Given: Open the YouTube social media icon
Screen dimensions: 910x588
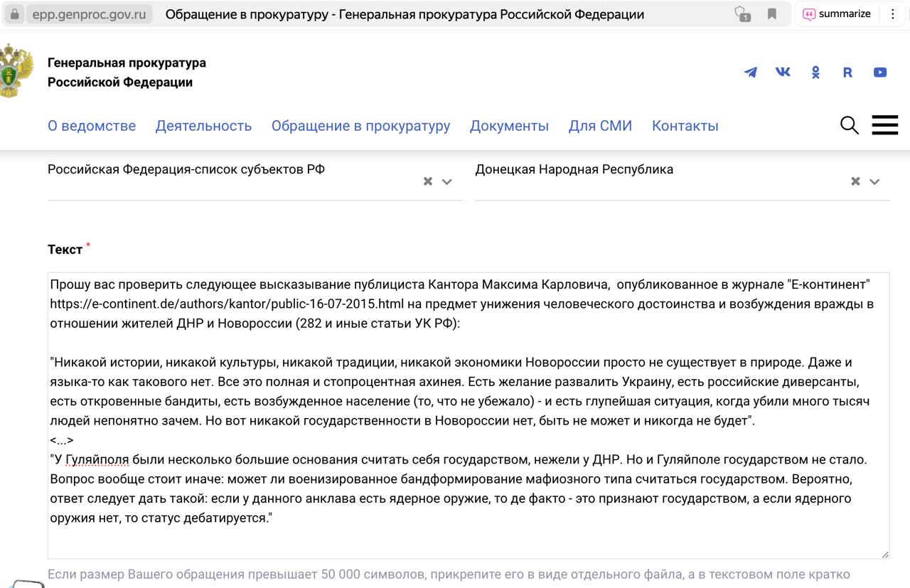Looking at the screenshot, I should (880, 73).
